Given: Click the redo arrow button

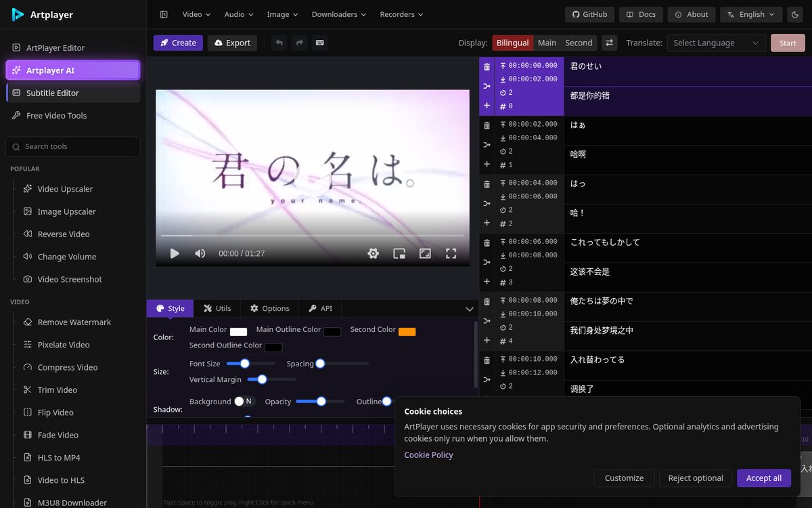Looking at the screenshot, I should point(299,43).
